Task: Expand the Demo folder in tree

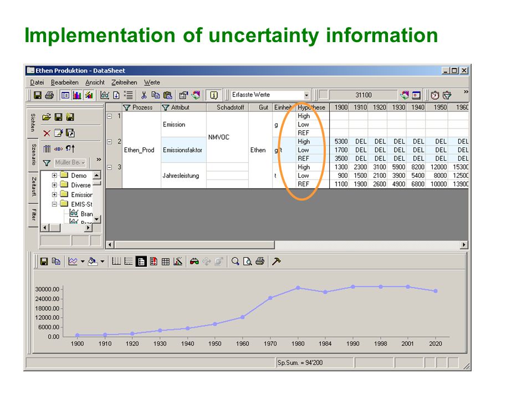Action: click(54, 176)
